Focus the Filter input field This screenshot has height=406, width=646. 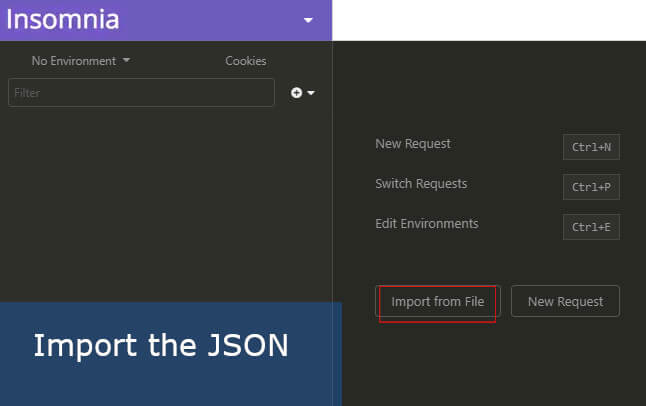coord(140,93)
